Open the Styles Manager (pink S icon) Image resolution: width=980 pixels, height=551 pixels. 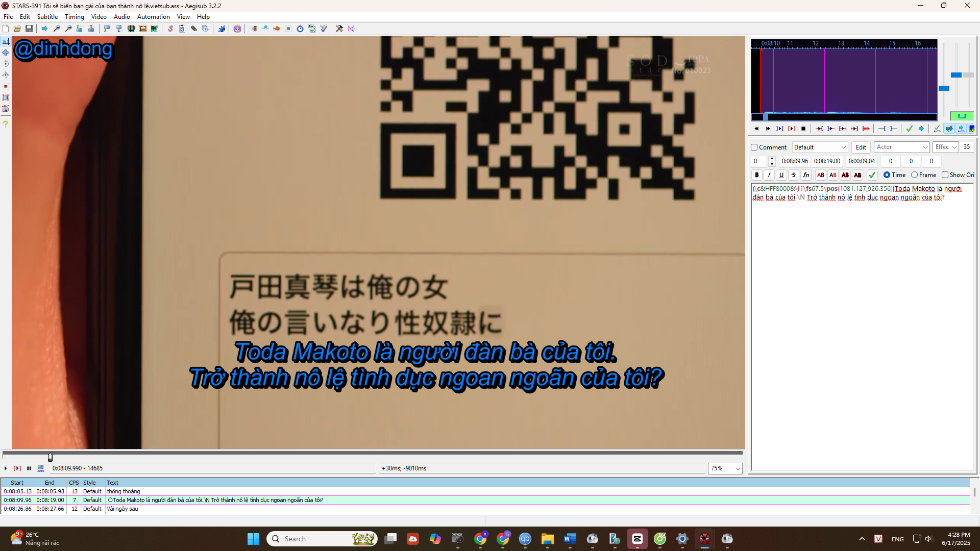(170, 29)
